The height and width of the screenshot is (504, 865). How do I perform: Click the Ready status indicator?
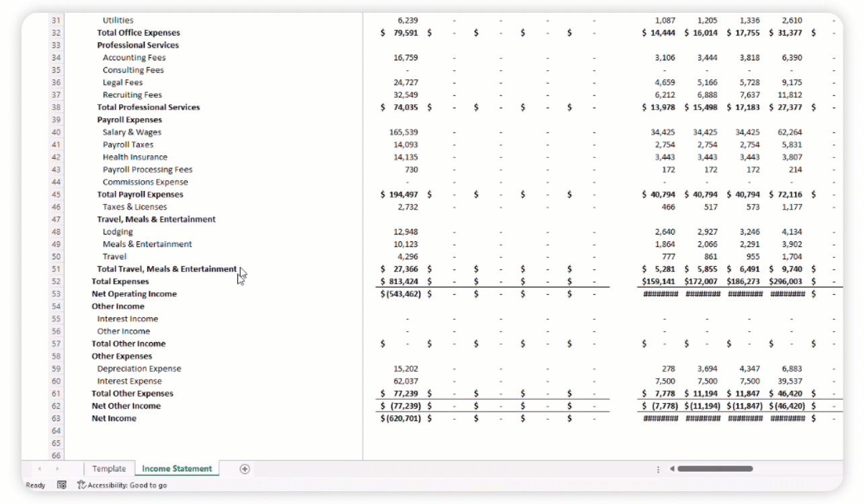tap(35, 485)
